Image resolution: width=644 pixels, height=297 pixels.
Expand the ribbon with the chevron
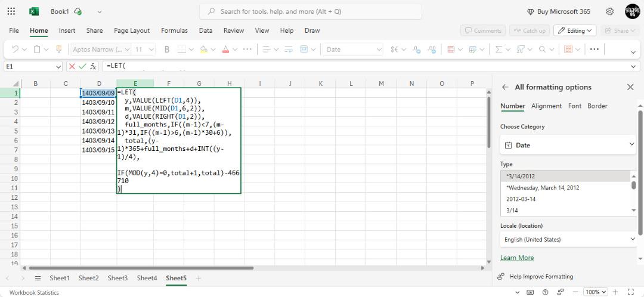click(634, 52)
